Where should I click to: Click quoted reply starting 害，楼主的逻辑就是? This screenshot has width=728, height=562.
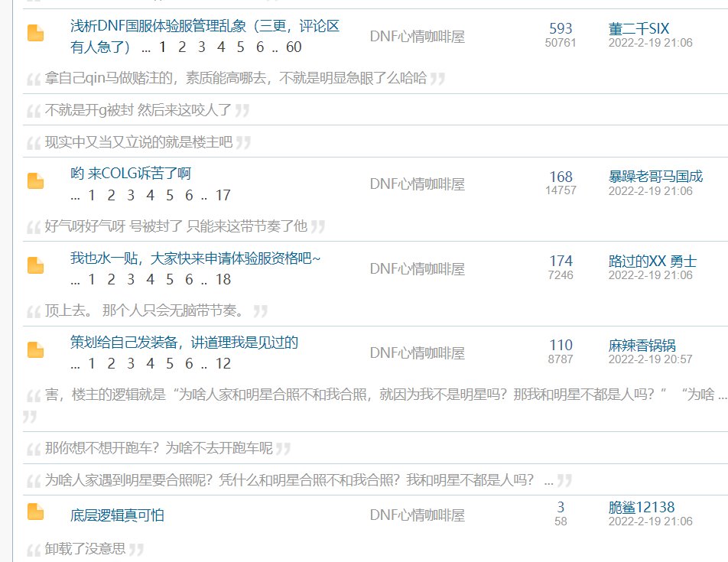pos(385,395)
